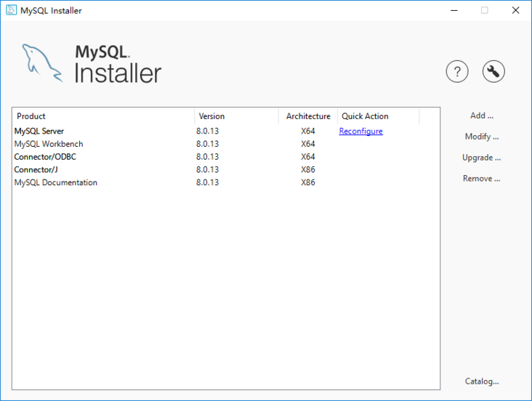The height and width of the screenshot is (401, 532).
Task: Click the Remove ... button
Action: 481,179
